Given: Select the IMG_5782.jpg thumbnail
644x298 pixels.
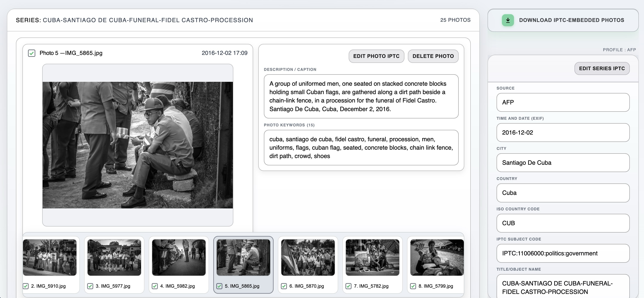Looking at the screenshot, I should point(372,258).
